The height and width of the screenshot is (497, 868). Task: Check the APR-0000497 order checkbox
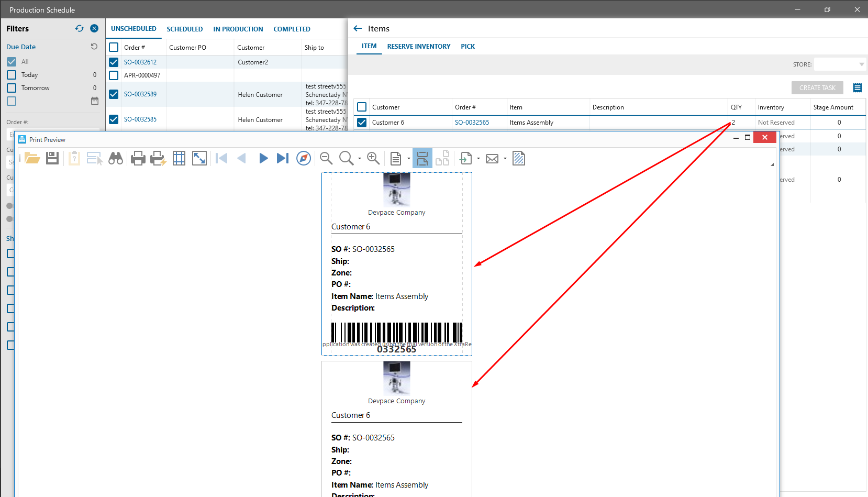[x=114, y=75]
